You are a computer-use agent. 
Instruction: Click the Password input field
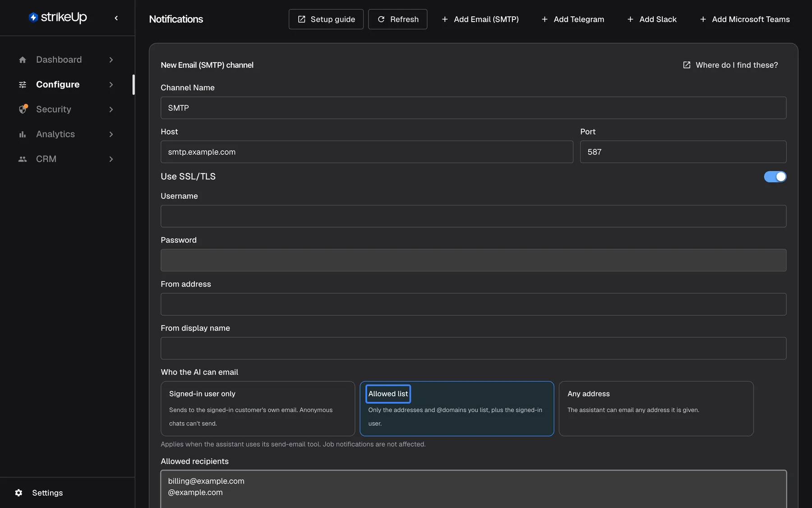tap(474, 260)
